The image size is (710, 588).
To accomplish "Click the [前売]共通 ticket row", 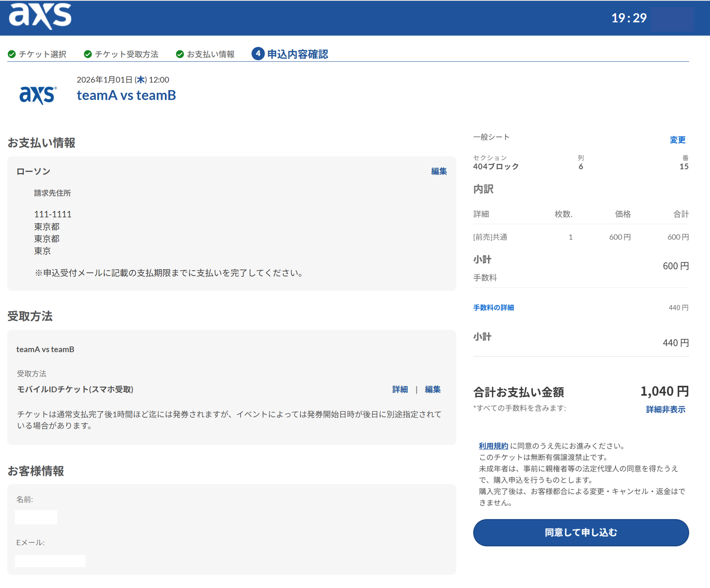I will (581, 237).
